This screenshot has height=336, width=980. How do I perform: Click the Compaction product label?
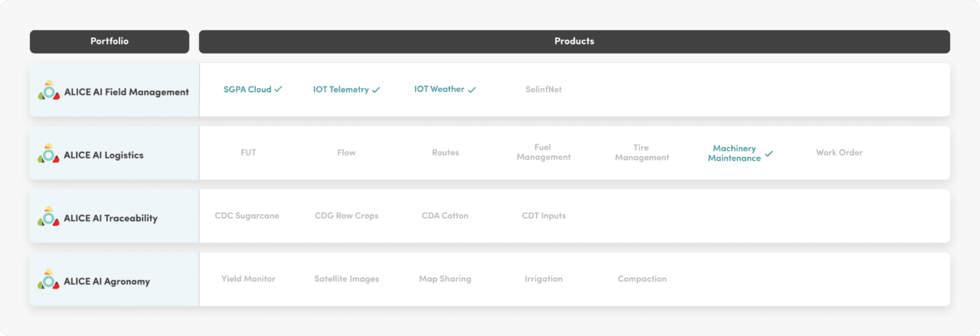642,279
